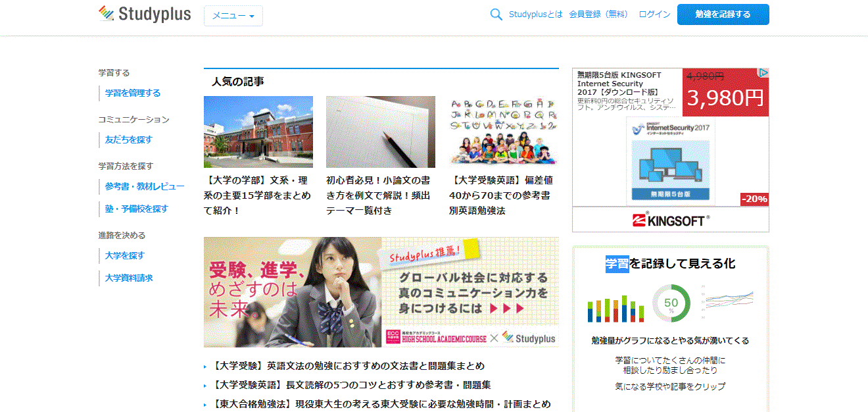Viewport: 868px width, 412px height.
Task: Open the Studyplusとは link
Action: [x=535, y=14]
